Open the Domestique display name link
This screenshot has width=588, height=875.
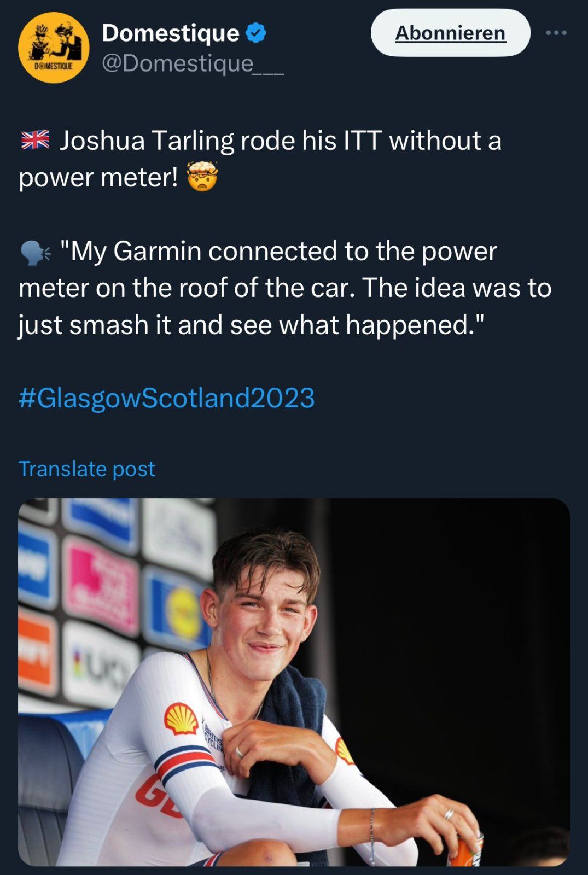coord(170,33)
